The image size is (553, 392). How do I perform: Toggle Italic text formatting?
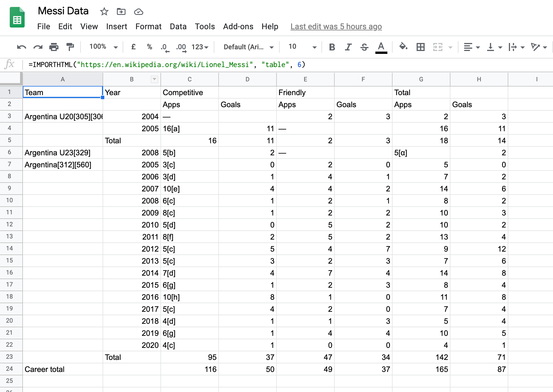pyautogui.click(x=348, y=47)
